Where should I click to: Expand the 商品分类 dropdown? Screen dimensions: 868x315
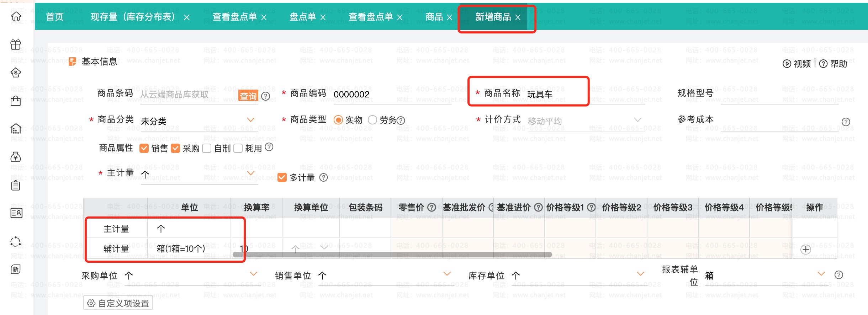(x=251, y=120)
